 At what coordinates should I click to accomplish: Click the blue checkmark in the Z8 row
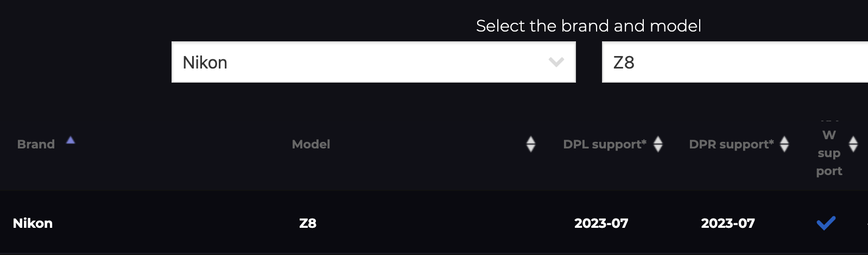[x=826, y=223]
